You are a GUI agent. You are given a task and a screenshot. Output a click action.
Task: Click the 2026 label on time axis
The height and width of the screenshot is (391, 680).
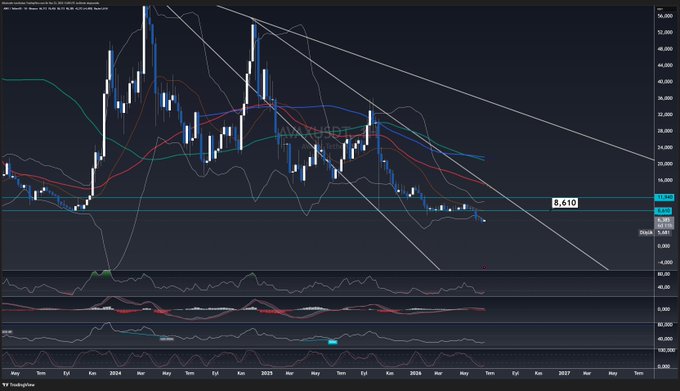coord(415,373)
